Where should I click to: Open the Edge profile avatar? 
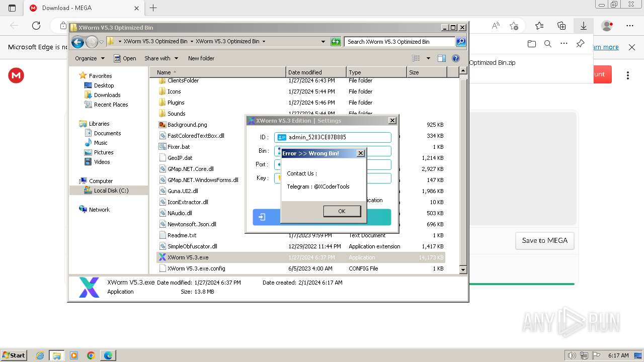click(607, 26)
